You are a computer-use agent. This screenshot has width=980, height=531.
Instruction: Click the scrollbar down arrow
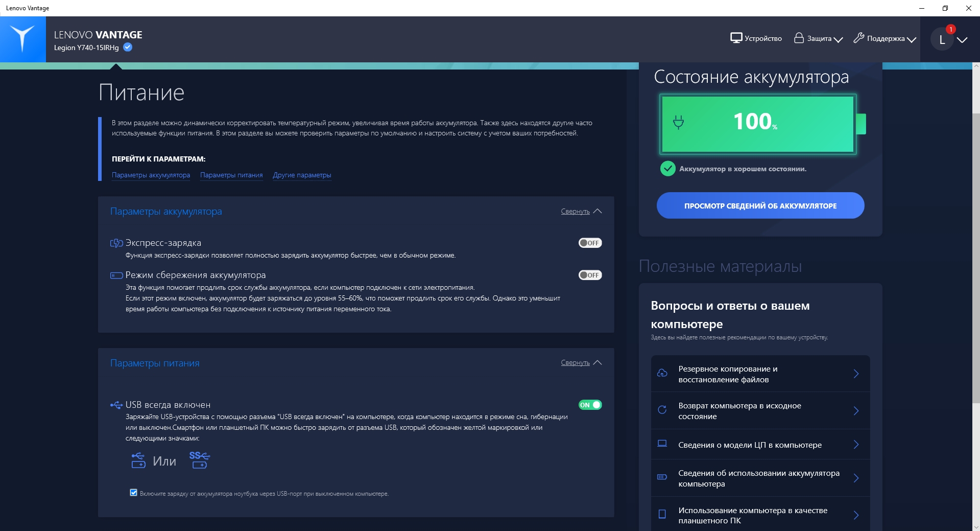[x=976, y=526]
